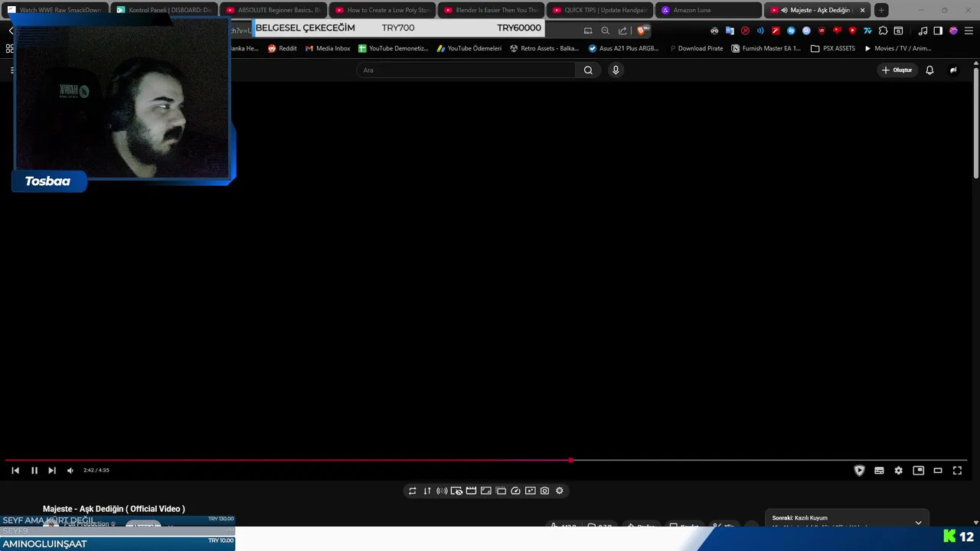This screenshot has height=551, width=980.
Task: Click the zoom magnifier icon in address bar
Action: click(605, 31)
